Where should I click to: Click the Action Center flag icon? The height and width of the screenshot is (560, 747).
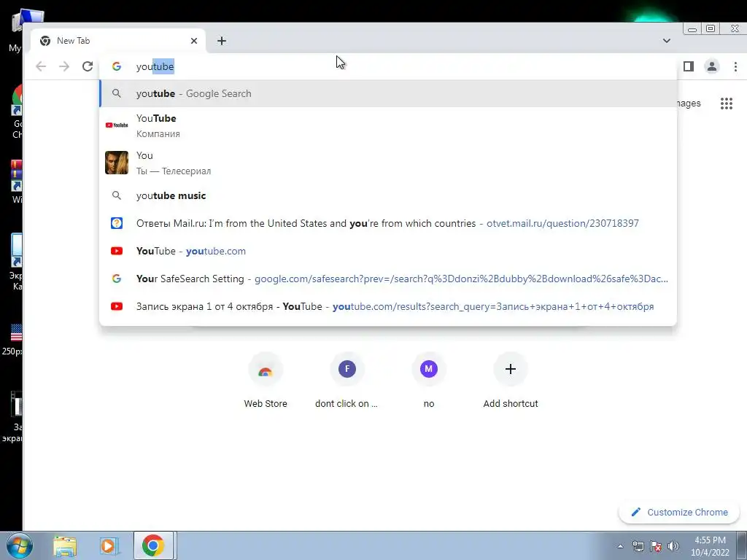pos(656,546)
